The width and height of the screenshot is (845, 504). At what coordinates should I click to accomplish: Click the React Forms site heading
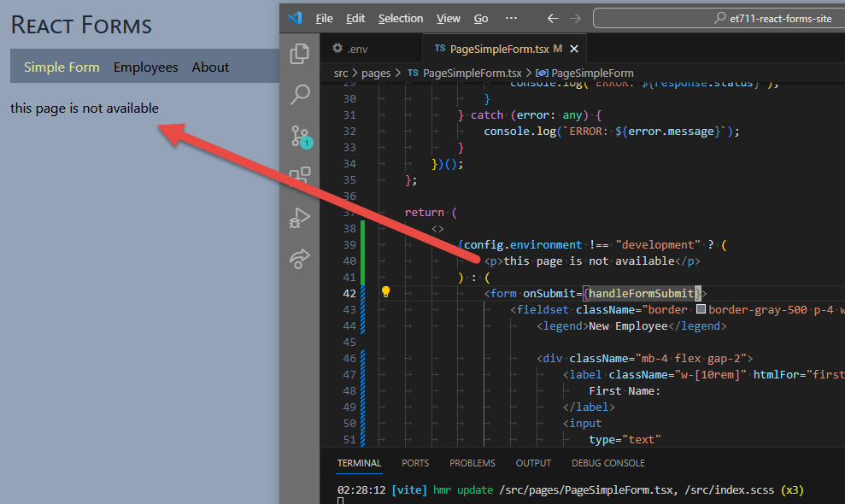coord(81,25)
